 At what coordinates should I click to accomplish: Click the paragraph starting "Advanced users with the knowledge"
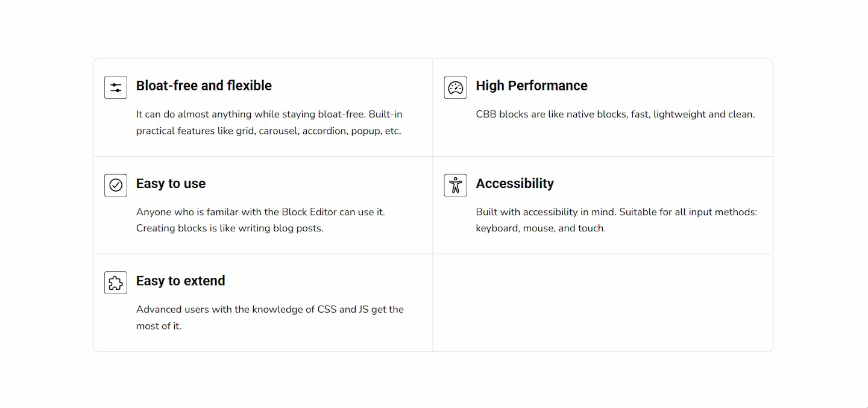[x=269, y=318]
